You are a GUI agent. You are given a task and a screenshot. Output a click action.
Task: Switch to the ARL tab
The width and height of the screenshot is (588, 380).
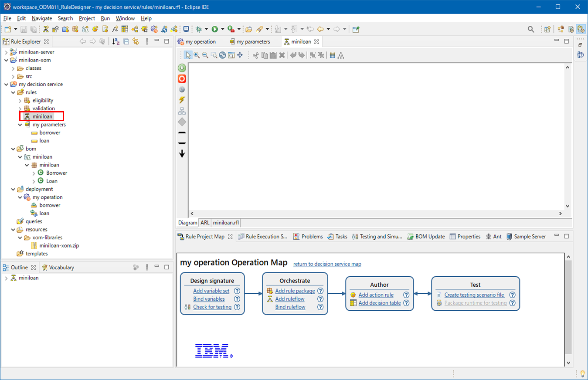[x=205, y=223]
